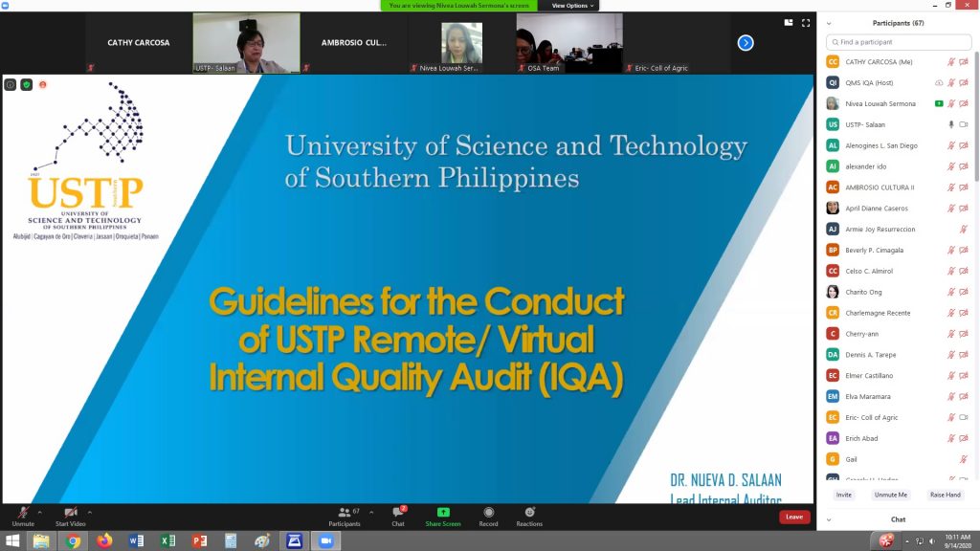Expand video options arrow next to Start Video

[x=89, y=513]
